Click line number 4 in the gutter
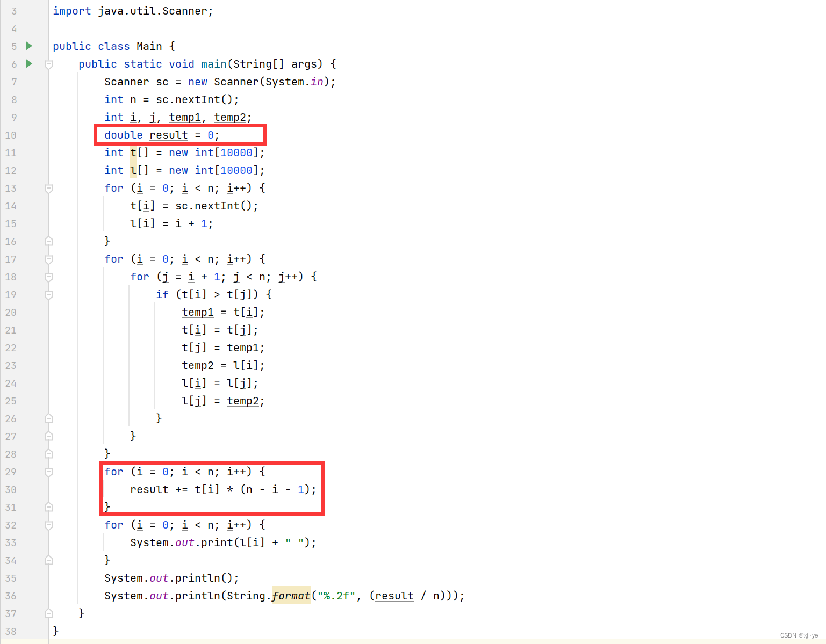This screenshot has height=644, width=826. click(x=14, y=29)
